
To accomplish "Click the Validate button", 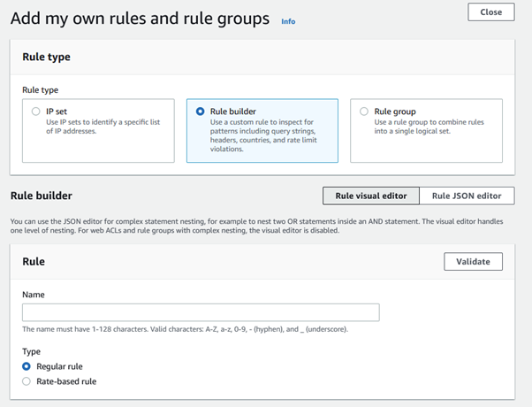I will (473, 262).
